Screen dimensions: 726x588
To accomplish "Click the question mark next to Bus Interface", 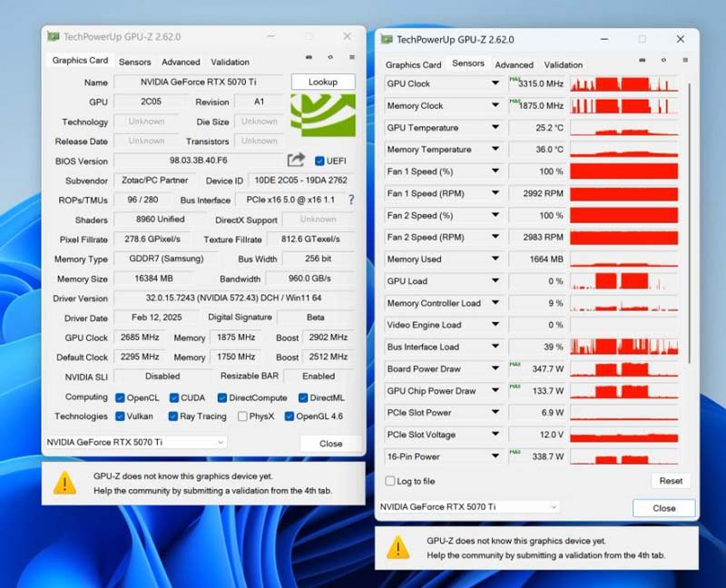I will click(352, 199).
